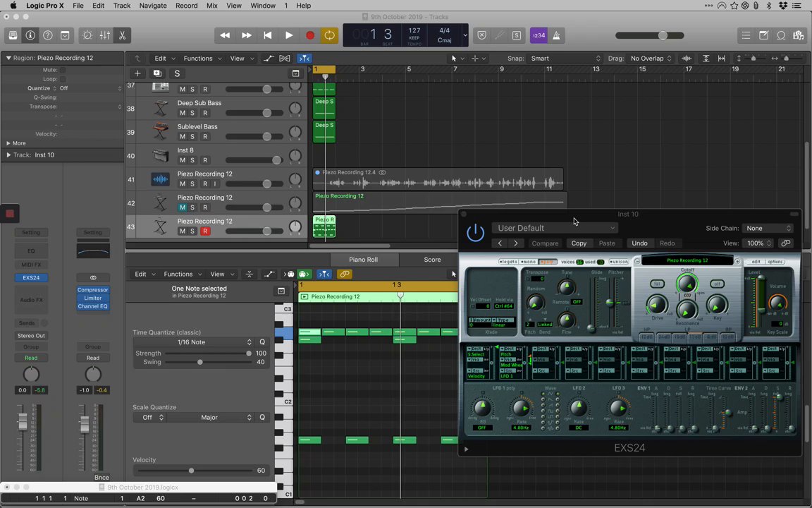The height and width of the screenshot is (508, 812).
Task: Open Tracks area View menu
Action: click(241, 58)
